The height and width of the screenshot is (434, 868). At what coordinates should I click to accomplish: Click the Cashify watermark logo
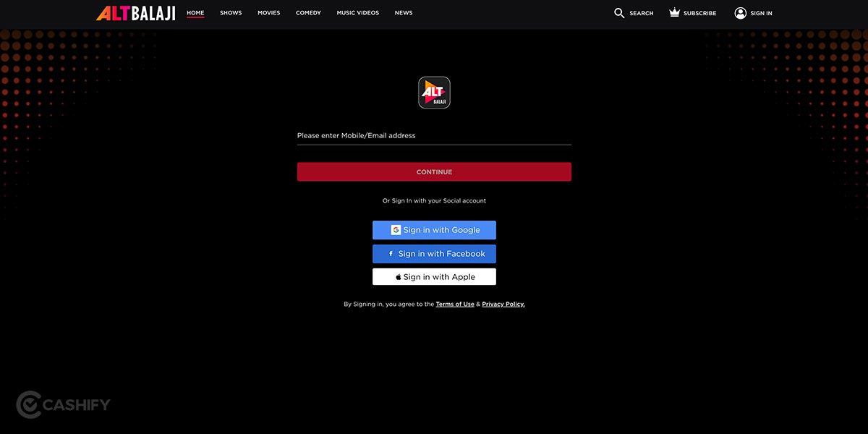[x=64, y=405]
